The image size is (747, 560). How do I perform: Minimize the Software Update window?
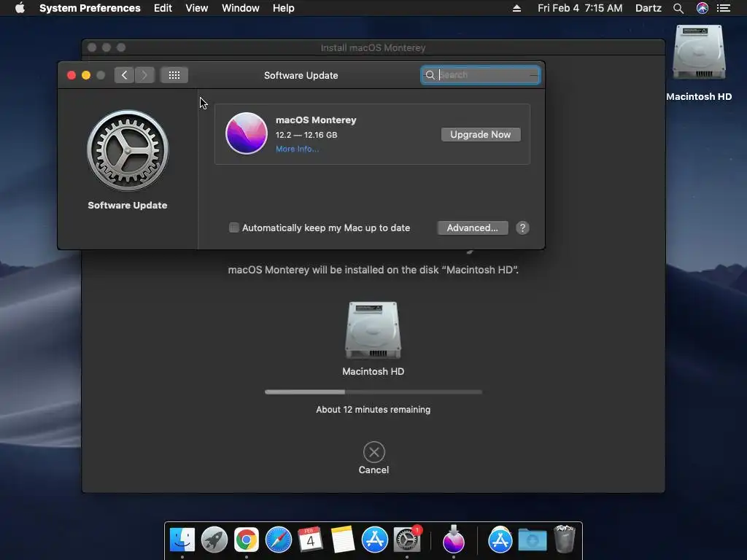click(x=86, y=75)
